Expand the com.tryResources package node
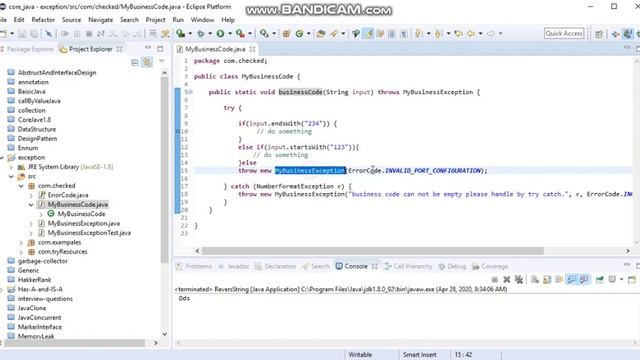This screenshot has height=360, width=640. coord(21,252)
